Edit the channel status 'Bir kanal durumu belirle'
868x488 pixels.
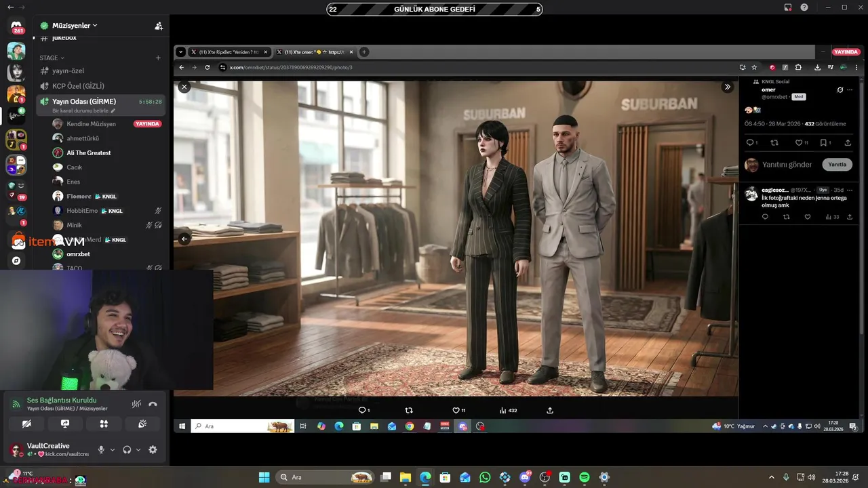[84, 110]
